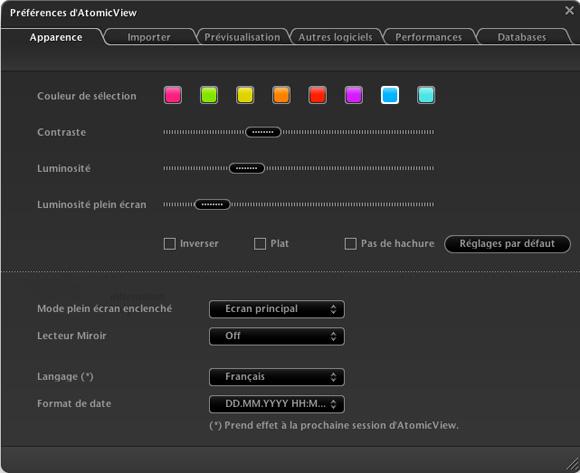Click the window resize grip corner
580x473 pixels.
coord(573,465)
